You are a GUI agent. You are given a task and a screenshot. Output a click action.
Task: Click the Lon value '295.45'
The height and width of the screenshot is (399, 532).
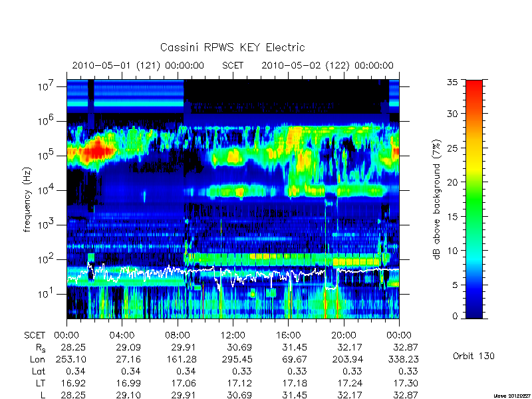[237, 359]
